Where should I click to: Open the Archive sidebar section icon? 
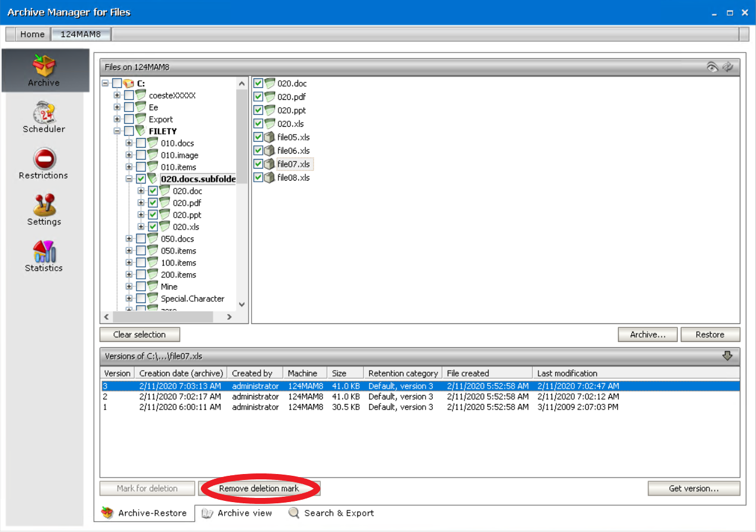coord(44,65)
